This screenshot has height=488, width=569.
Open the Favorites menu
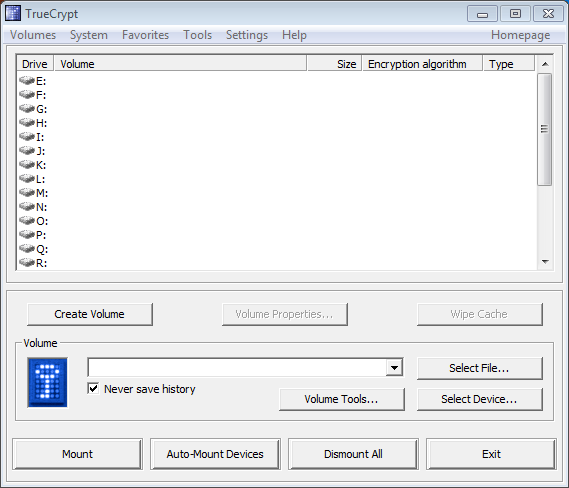[146, 35]
